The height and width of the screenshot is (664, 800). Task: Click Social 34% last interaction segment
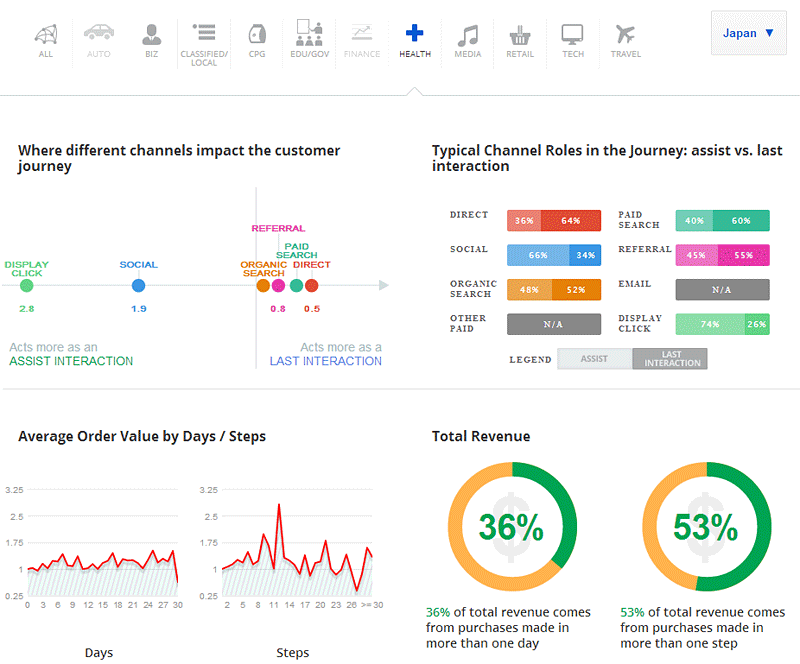click(x=585, y=255)
